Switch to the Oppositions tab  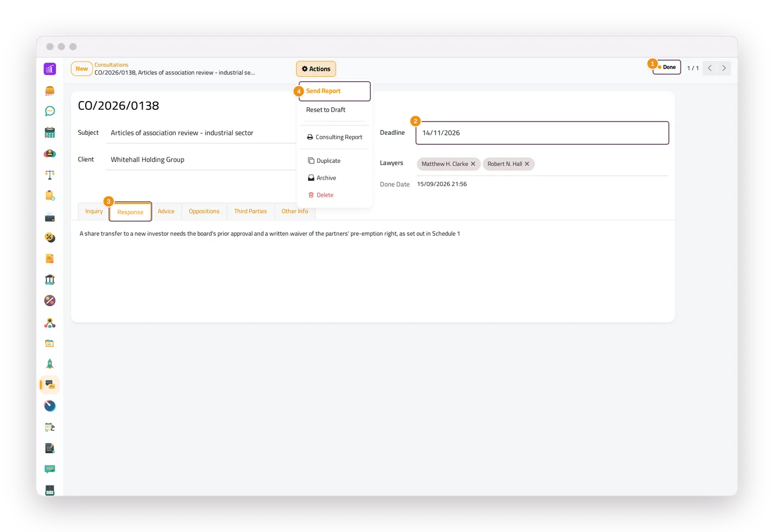point(204,212)
